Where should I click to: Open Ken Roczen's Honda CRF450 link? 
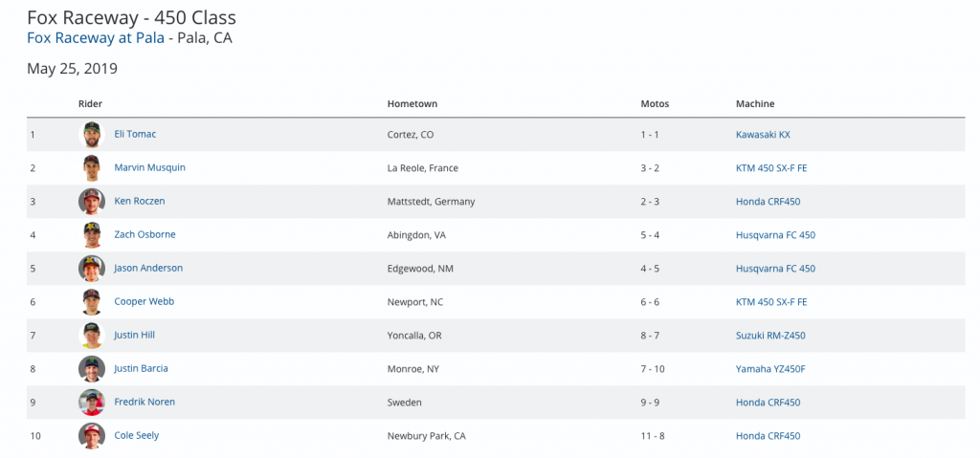click(x=768, y=202)
